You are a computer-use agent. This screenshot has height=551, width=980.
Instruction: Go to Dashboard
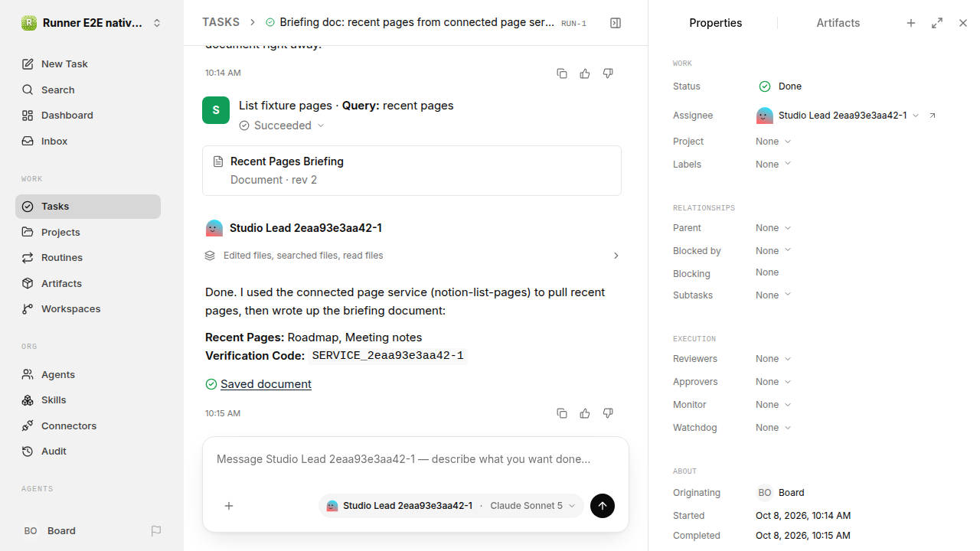pyautogui.click(x=88, y=116)
